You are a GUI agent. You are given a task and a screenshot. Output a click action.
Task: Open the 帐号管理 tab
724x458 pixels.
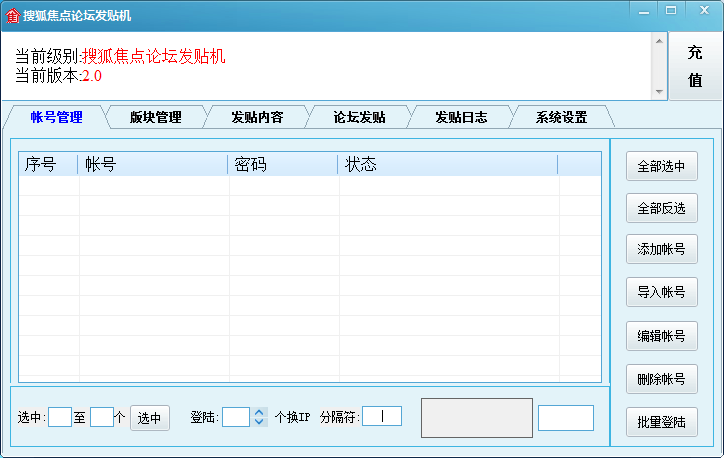[56, 117]
